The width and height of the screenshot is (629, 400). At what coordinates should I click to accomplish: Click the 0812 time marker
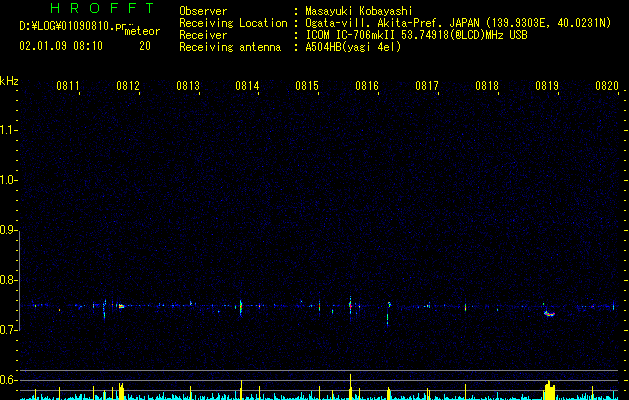(x=128, y=86)
